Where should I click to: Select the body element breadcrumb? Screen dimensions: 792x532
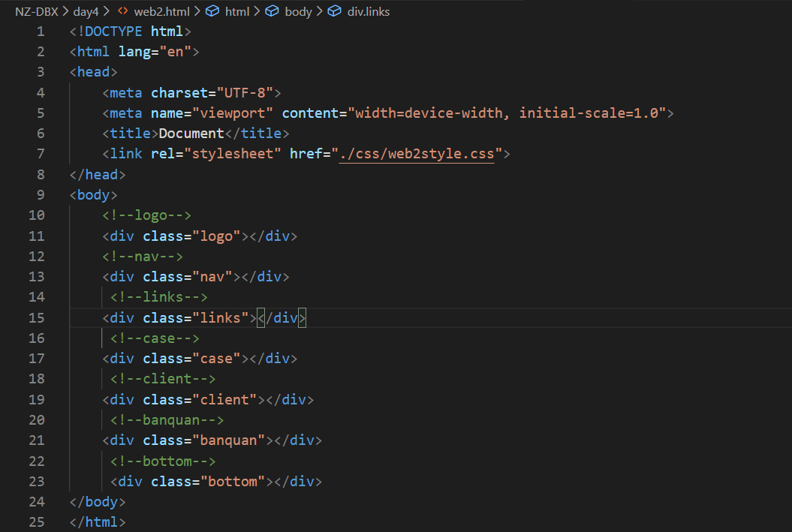(x=298, y=11)
